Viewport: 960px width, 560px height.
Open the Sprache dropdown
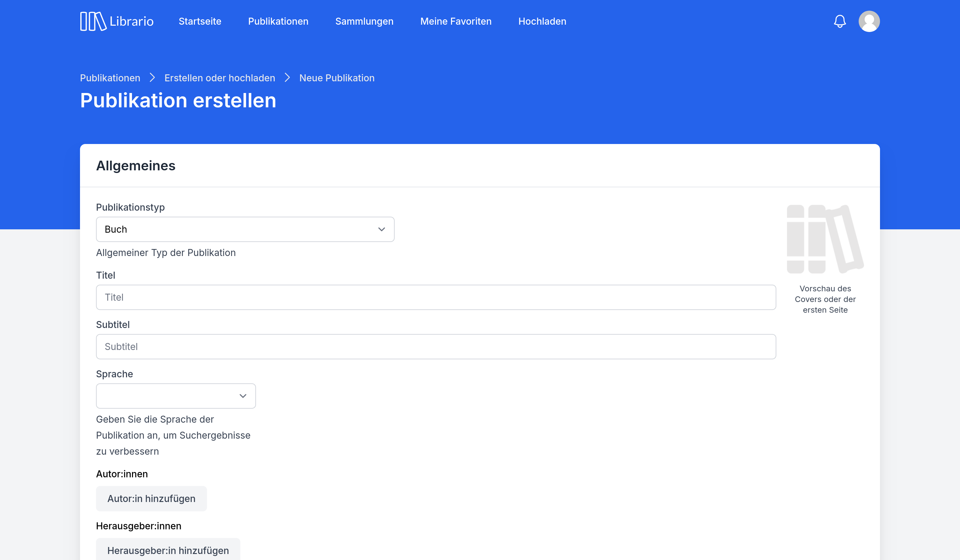pyautogui.click(x=176, y=396)
